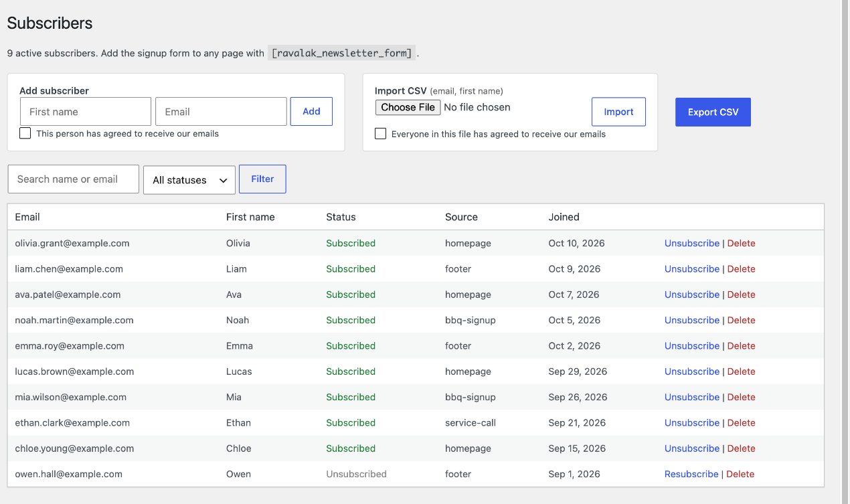
Task: Delete emma.roy@example.com
Action: pyautogui.click(x=741, y=346)
